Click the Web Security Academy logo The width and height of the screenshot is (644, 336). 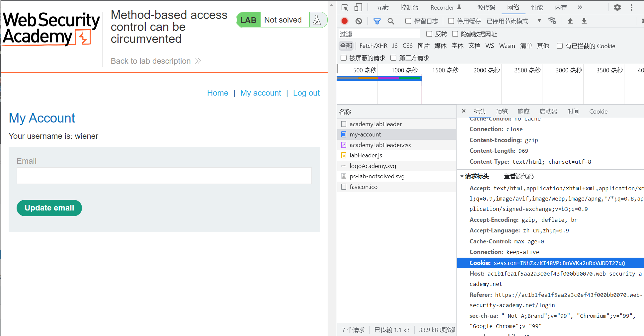[x=51, y=29]
